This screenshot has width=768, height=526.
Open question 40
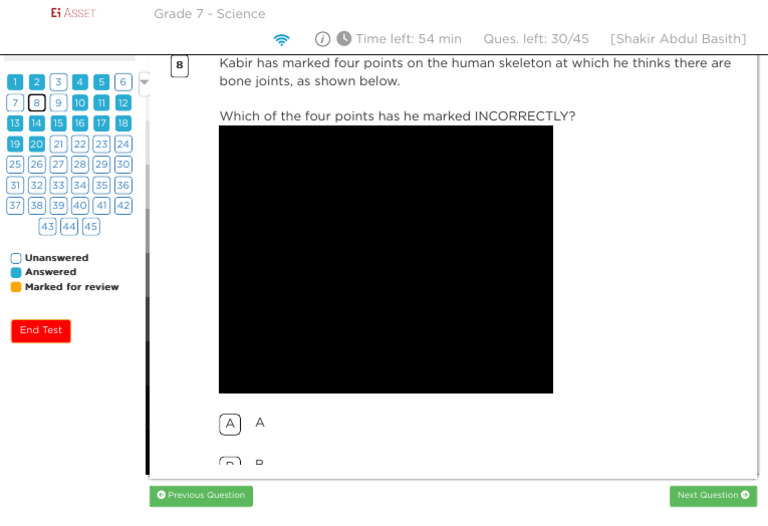(x=80, y=205)
